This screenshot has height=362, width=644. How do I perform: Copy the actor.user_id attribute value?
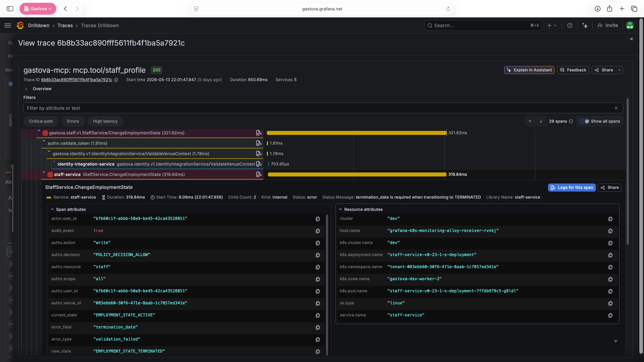pos(318,219)
